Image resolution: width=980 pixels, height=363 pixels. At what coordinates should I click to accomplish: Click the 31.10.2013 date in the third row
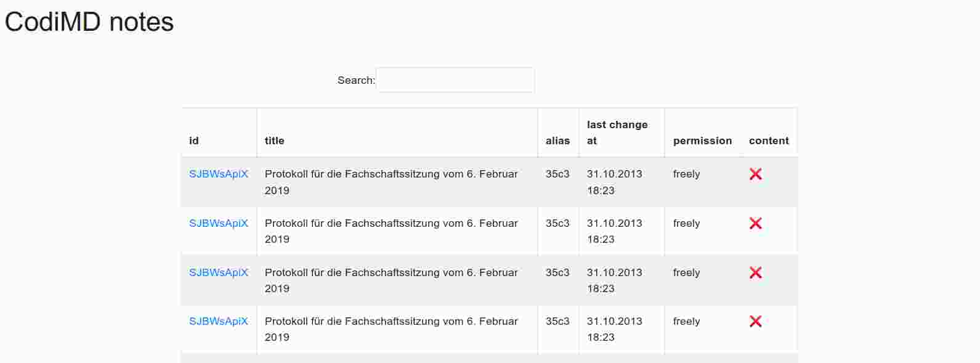coord(614,272)
